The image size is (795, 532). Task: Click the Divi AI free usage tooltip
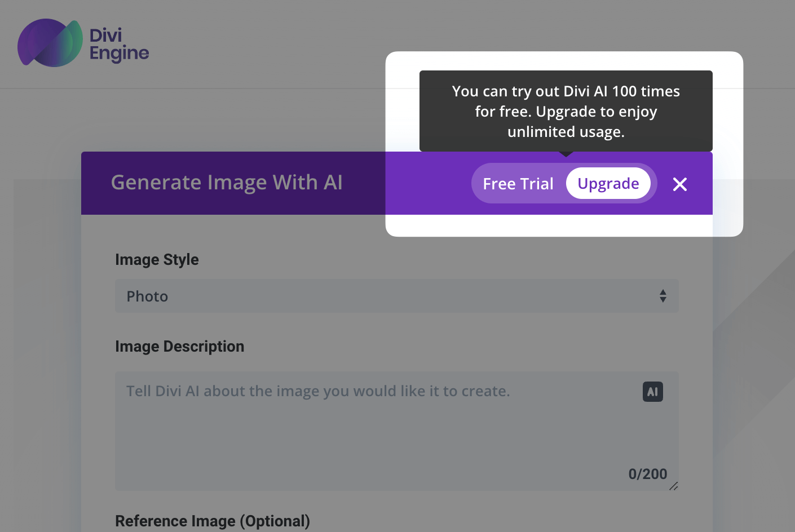click(566, 111)
